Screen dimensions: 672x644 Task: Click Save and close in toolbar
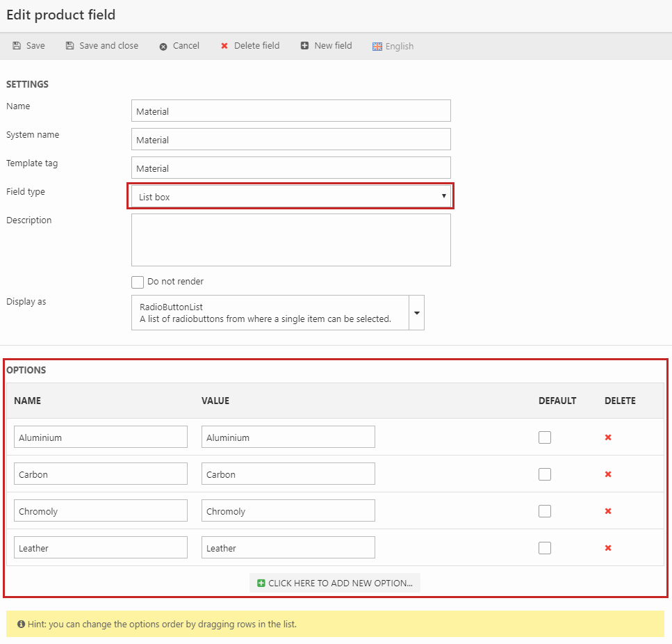(102, 46)
